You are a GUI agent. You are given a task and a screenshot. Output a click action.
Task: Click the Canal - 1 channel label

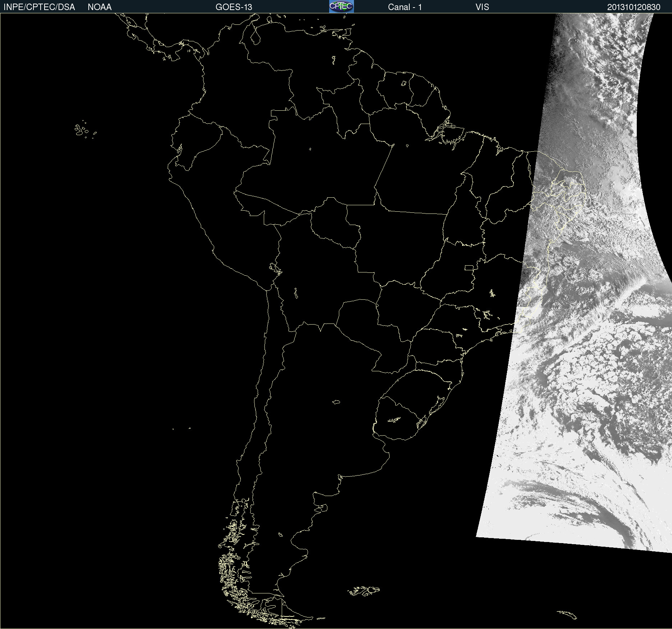pyautogui.click(x=405, y=7)
